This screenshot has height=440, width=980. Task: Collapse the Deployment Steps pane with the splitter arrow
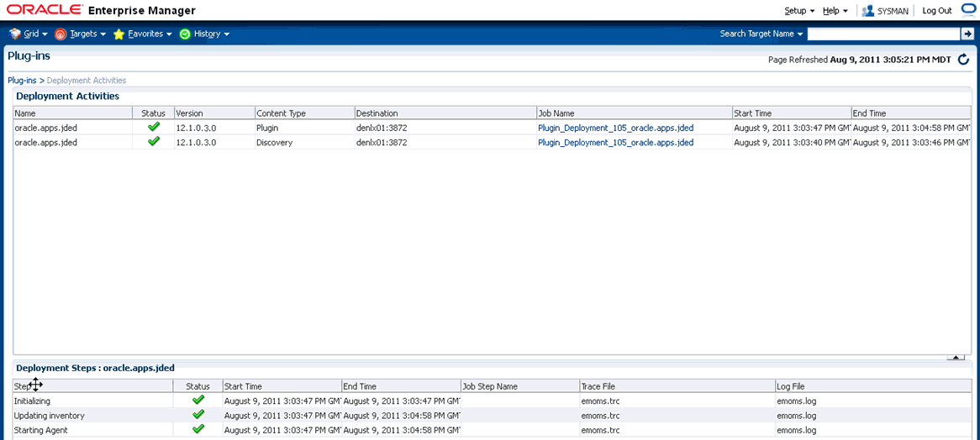point(956,357)
